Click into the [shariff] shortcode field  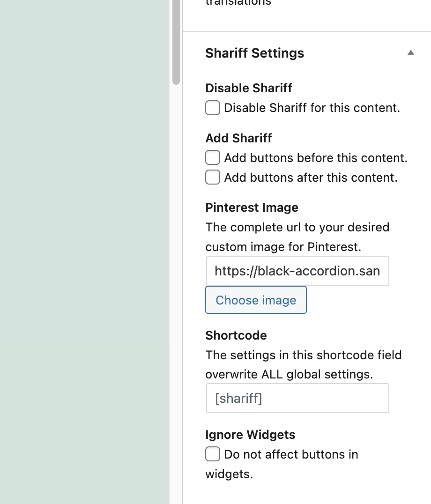(x=297, y=398)
